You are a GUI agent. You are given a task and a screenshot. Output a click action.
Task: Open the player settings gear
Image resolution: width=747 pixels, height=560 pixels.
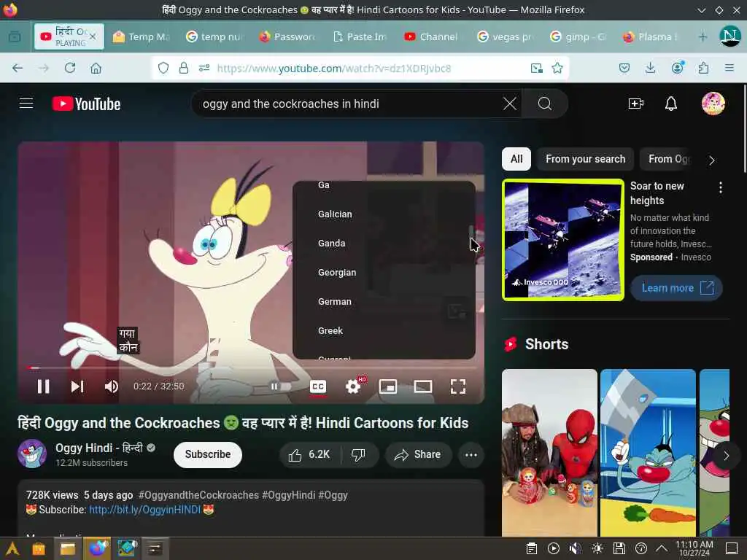point(353,386)
